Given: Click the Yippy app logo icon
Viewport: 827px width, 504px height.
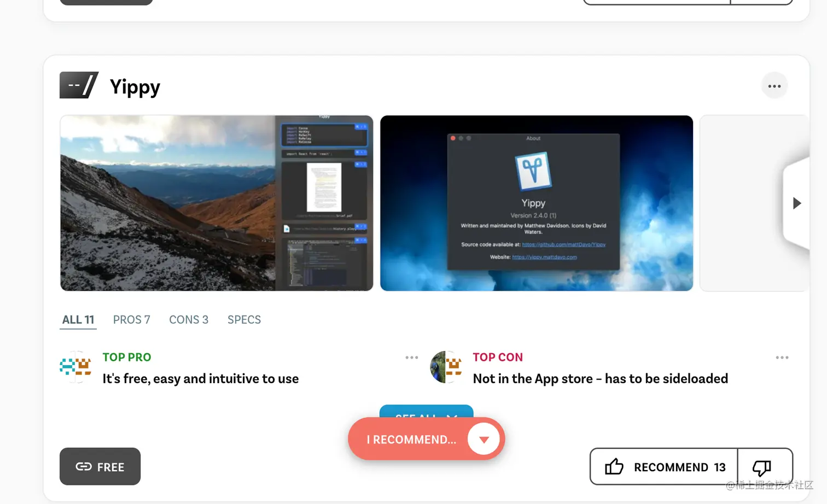Looking at the screenshot, I should point(79,85).
